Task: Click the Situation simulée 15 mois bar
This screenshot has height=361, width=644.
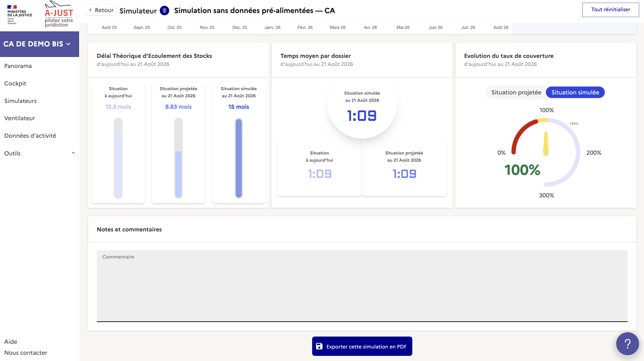Action: 238,158
